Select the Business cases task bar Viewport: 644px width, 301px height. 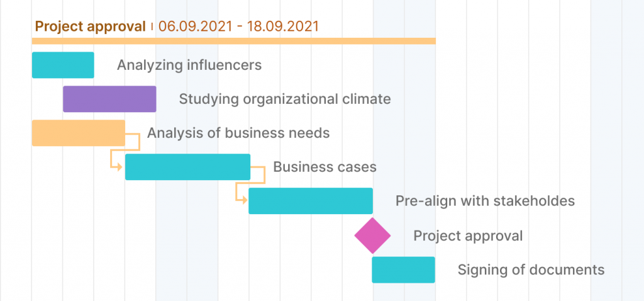click(187, 167)
